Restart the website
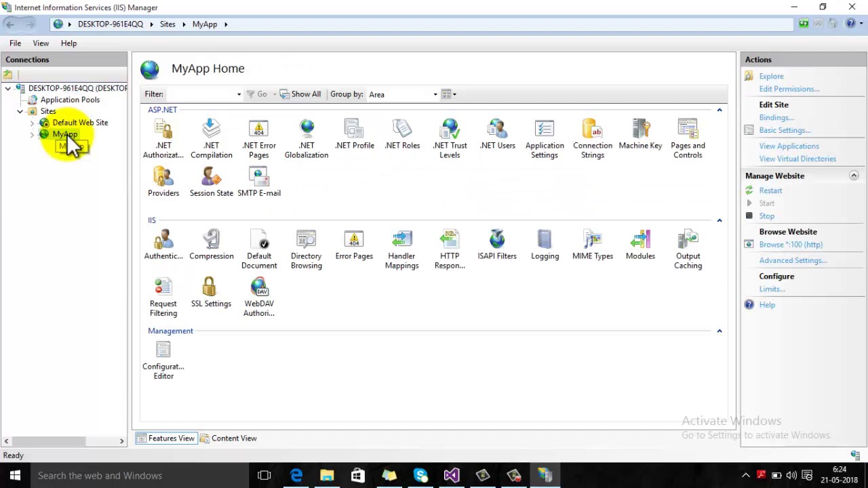The width and height of the screenshot is (868, 488). 770,191
